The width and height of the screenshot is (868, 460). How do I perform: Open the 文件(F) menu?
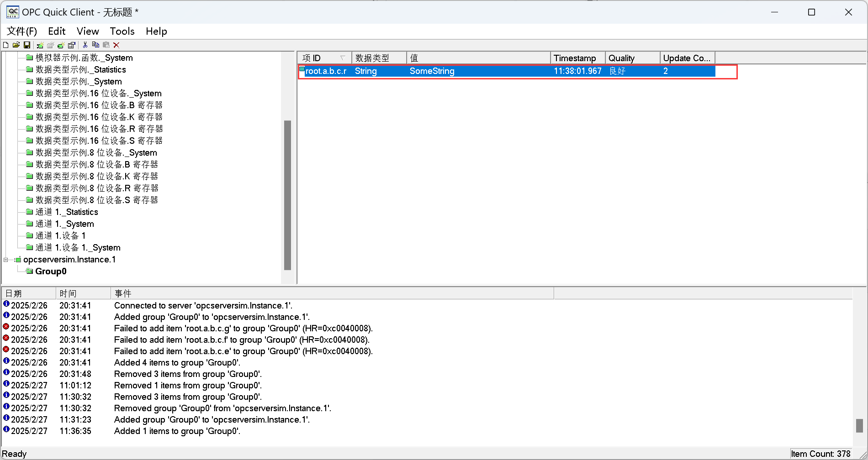pyautogui.click(x=22, y=31)
